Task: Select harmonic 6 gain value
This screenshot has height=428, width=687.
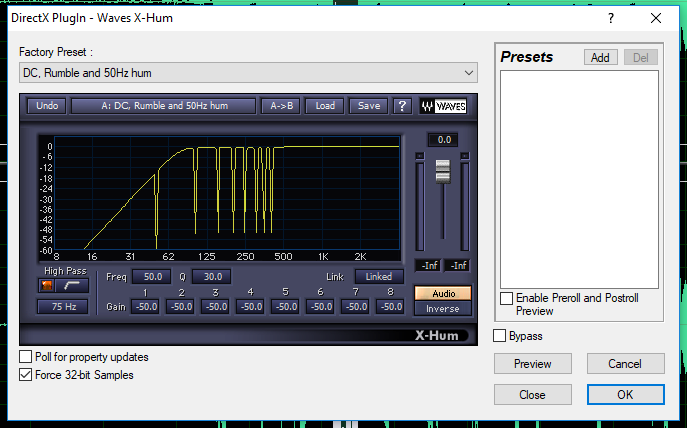Action: (321, 307)
